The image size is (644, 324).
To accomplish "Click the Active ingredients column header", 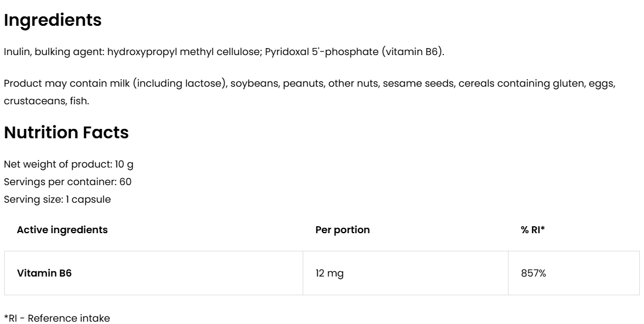I will point(62,230).
